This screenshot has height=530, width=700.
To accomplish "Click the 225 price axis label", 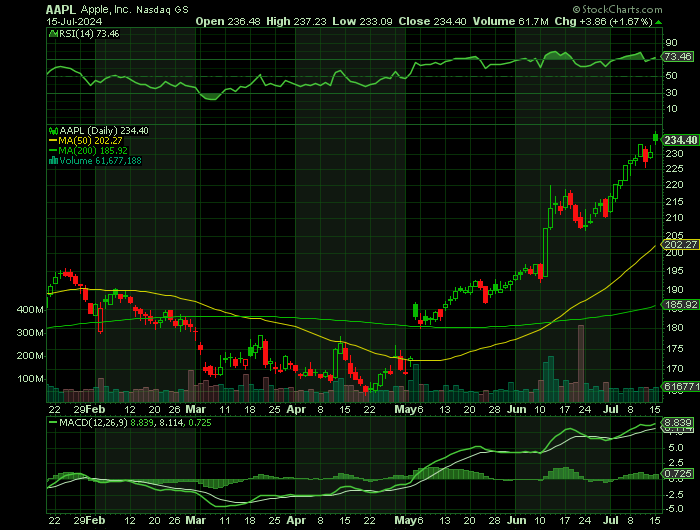I will point(674,169).
